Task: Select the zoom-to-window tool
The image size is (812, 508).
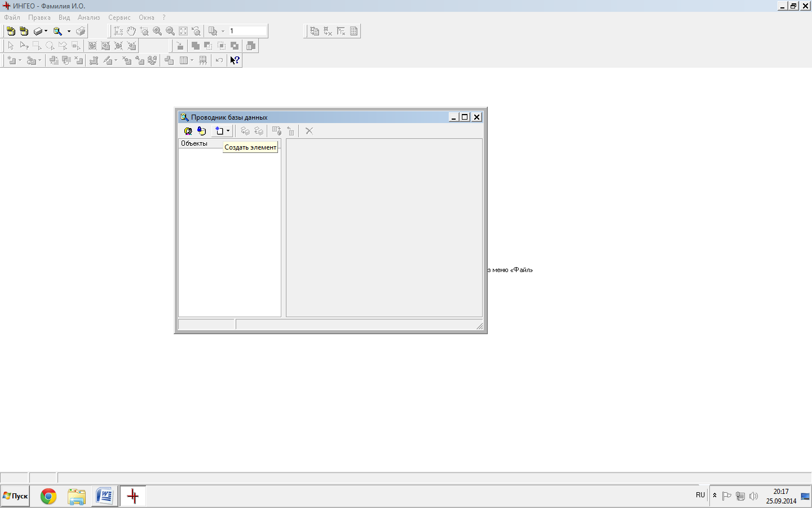Action: 144,31
